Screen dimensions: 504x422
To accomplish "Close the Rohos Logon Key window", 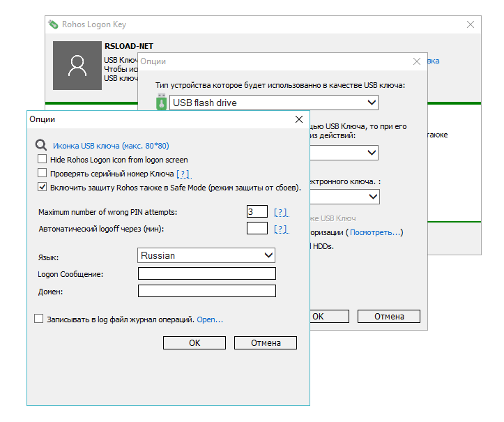I will click(x=471, y=24).
